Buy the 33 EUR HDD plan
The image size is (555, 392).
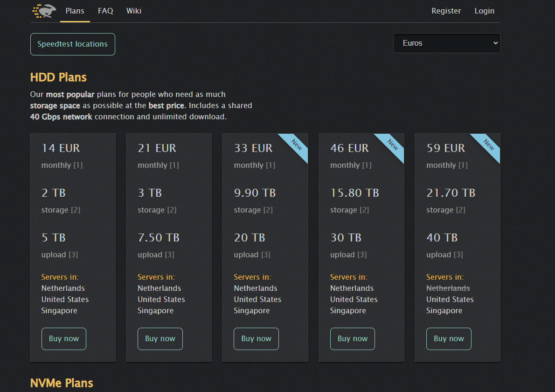point(256,339)
